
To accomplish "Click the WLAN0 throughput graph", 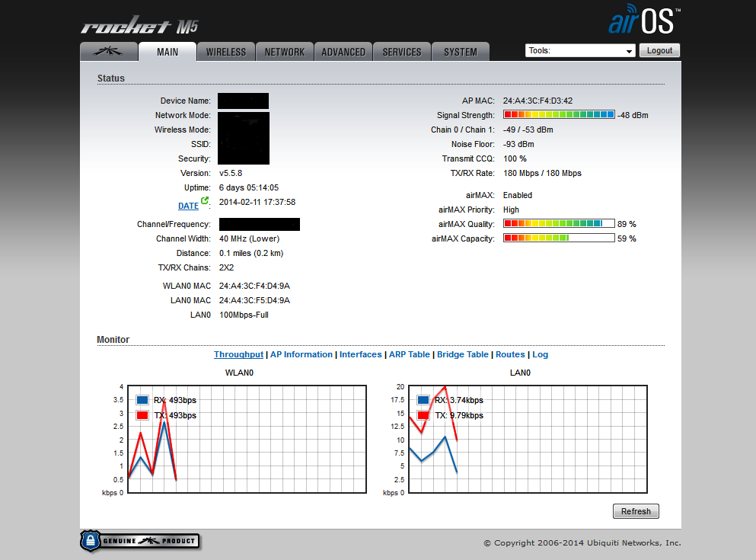I will [x=247, y=440].
